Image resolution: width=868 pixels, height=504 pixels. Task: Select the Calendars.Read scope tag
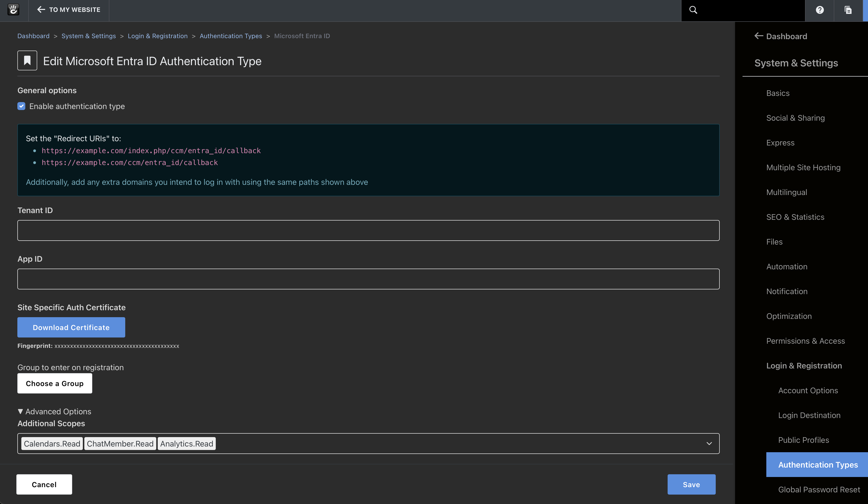pyautogui.click(x=52, y=443)
